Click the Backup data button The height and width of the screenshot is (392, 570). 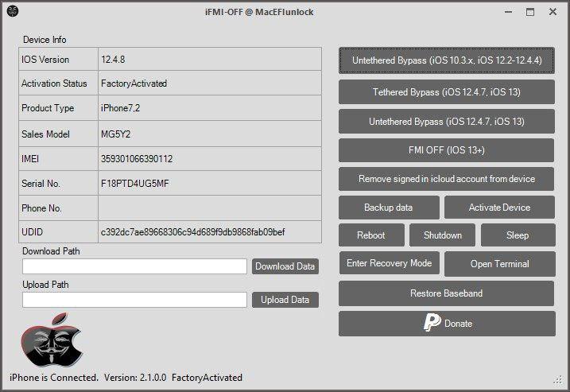point(389,208)
